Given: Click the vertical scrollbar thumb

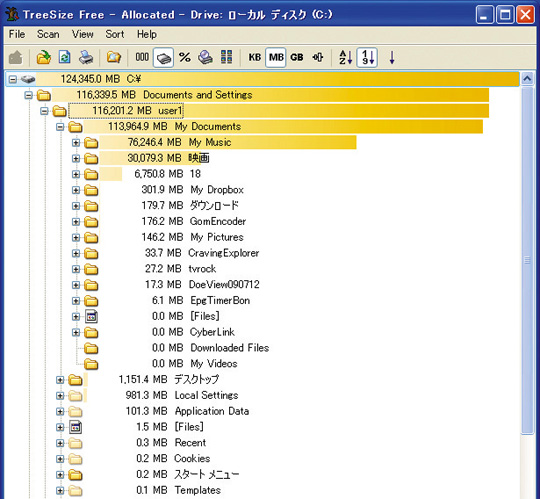Looking at the screenshot, I should [x=527, y=260].
